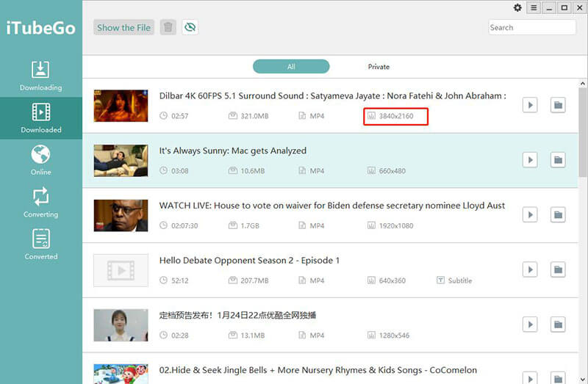This screenshot has width=588, height=384.
Task: Open the Downloading section in sidebar
Action: click(41, 76)
